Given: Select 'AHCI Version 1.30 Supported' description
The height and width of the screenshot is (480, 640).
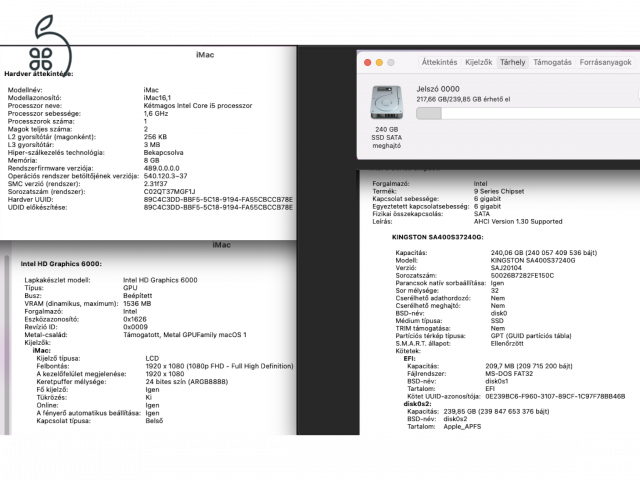Looking at the screenshot, I should pyautogui.click(x=518, y=222).
